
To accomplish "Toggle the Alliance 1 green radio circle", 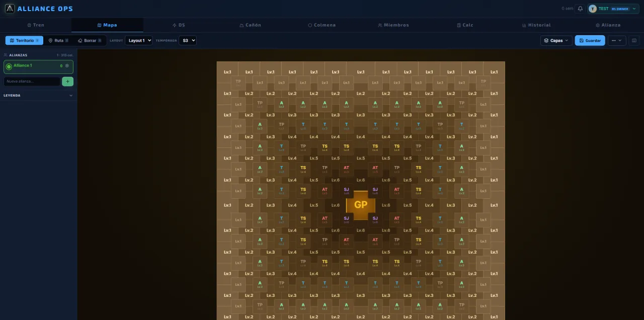I will [9, 66].
